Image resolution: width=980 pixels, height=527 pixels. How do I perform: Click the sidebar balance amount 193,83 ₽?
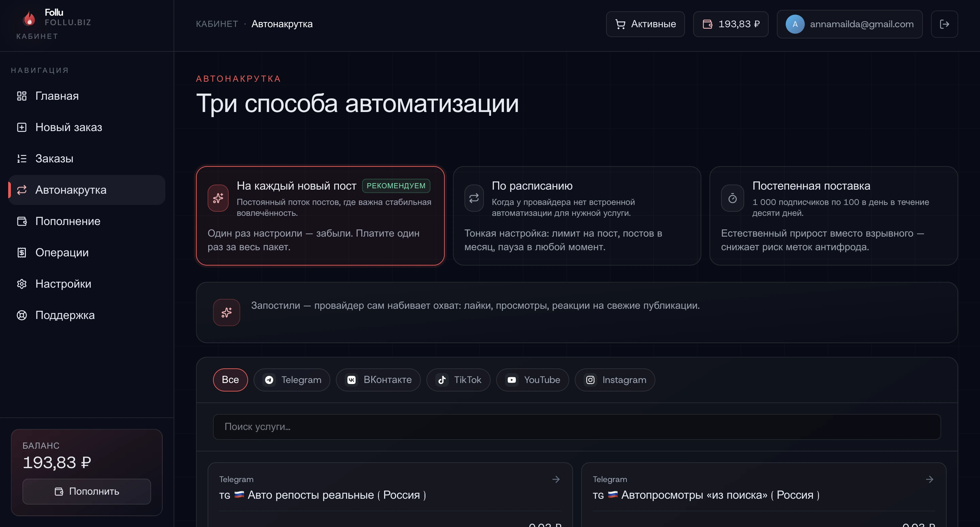[x=57, y=463]
